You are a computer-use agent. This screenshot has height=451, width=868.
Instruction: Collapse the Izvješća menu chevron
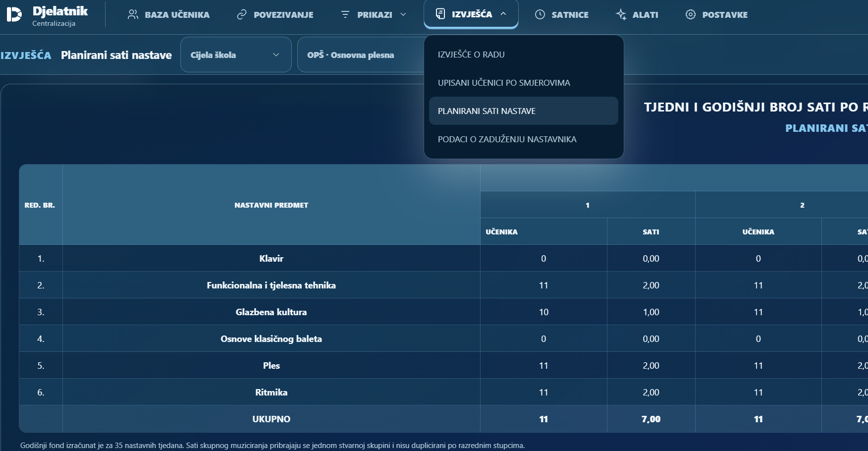pyautogui.click(x=503, y=14)
